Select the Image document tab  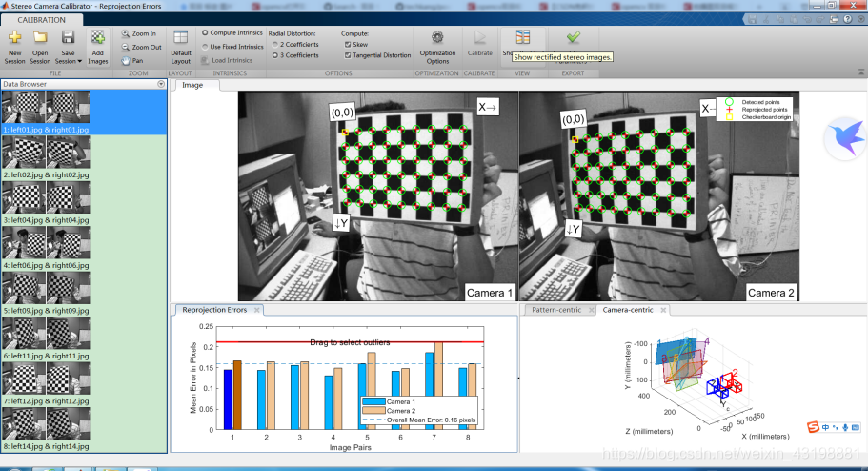pyautogui.click(x=192, y=86)
